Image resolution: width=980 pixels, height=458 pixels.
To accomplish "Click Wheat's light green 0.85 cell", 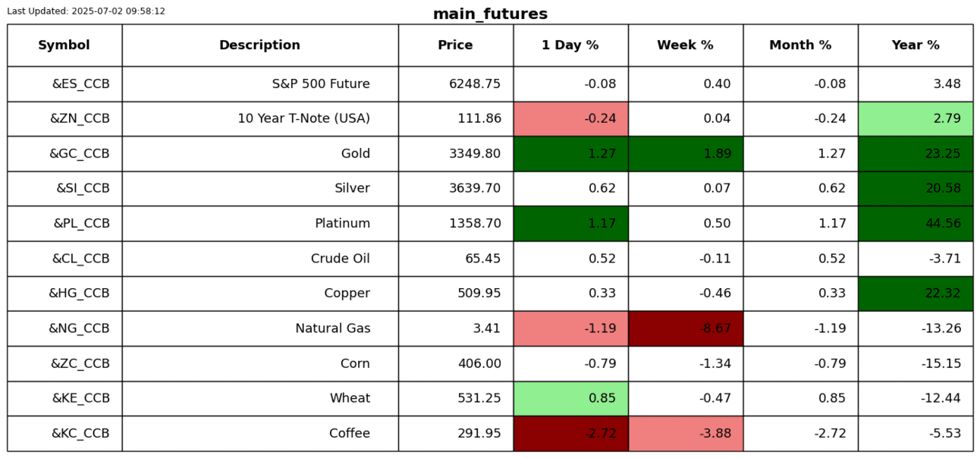I will (570, 398).
